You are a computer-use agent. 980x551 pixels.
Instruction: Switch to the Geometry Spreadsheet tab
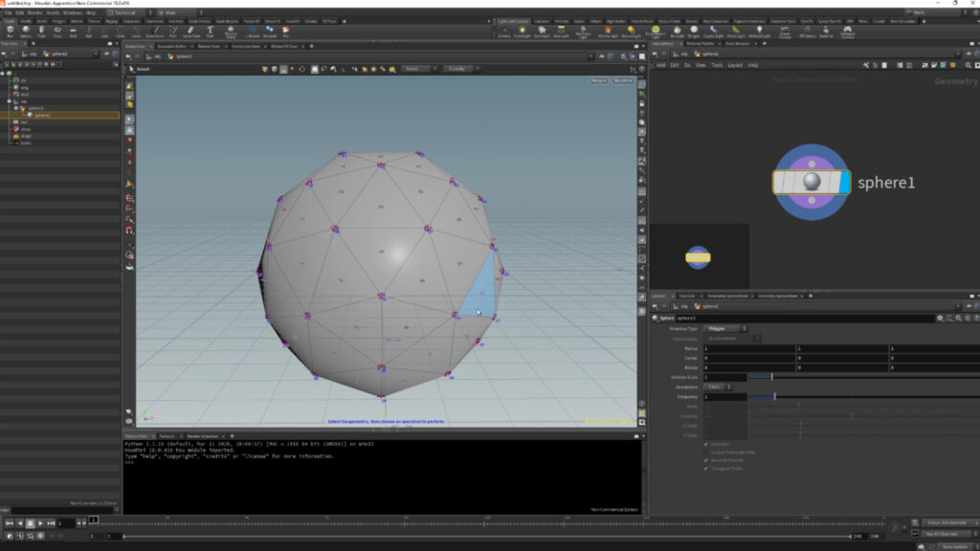click(x=779, y=296)
